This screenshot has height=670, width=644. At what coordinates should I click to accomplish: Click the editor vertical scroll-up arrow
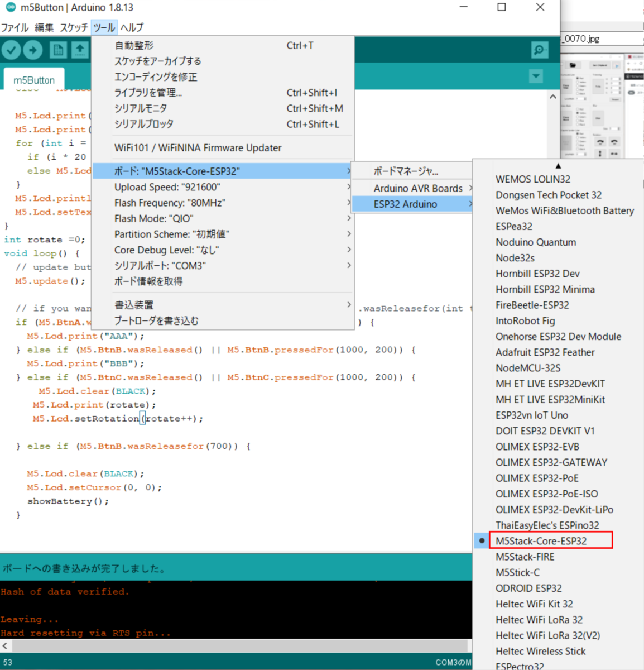pyautogui.click(x=553, y=97)
